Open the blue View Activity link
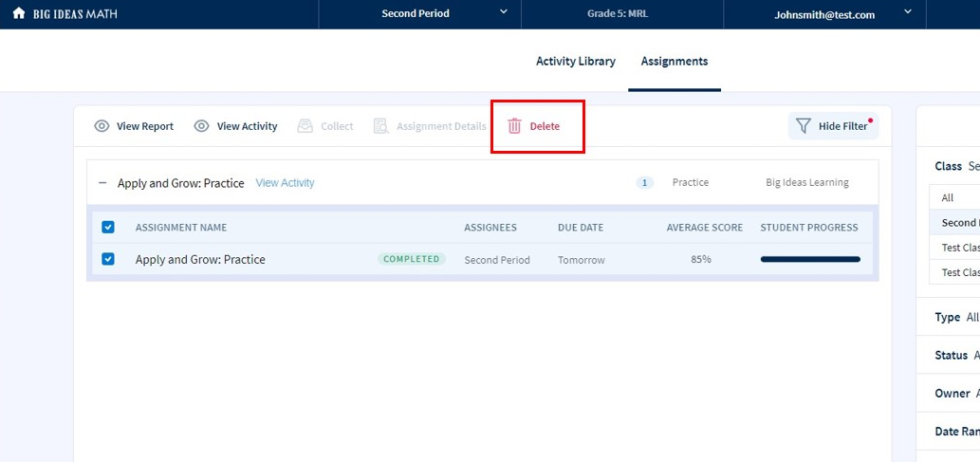Image resolution: width=980 pixels, height=462 pixels. click(285, 183)
